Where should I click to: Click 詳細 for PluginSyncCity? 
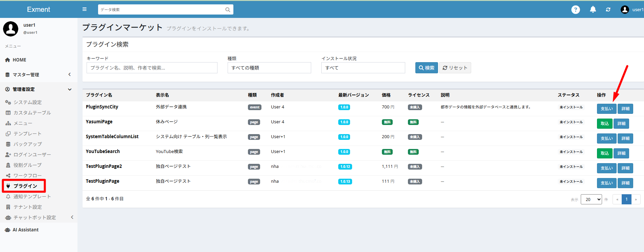(625, 109)
